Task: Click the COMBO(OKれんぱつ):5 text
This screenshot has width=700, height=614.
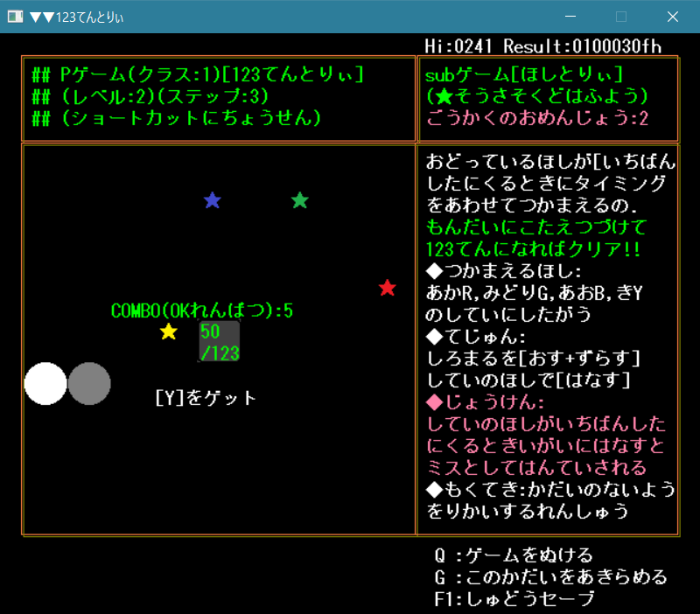Action: click(202, 310)
